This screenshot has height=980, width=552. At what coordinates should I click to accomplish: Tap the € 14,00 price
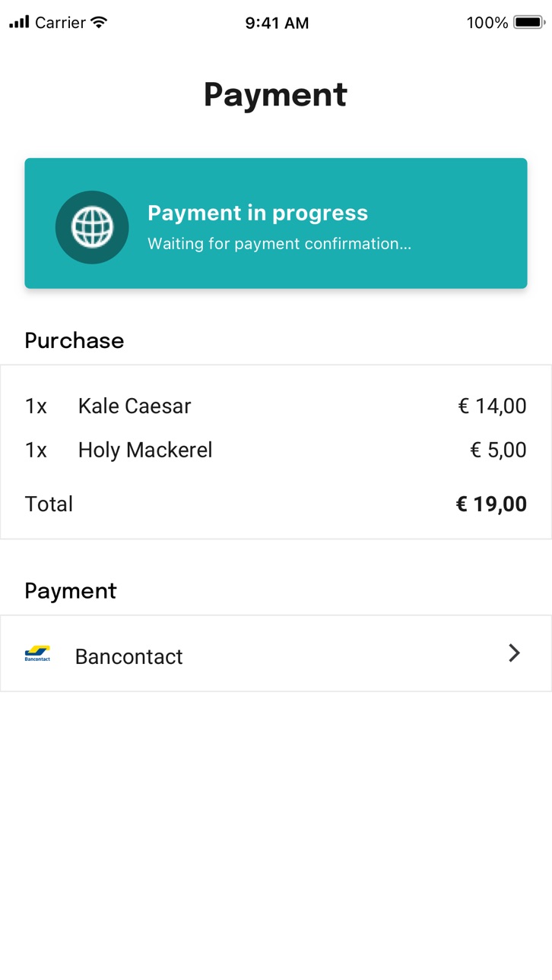pos(492,406)
